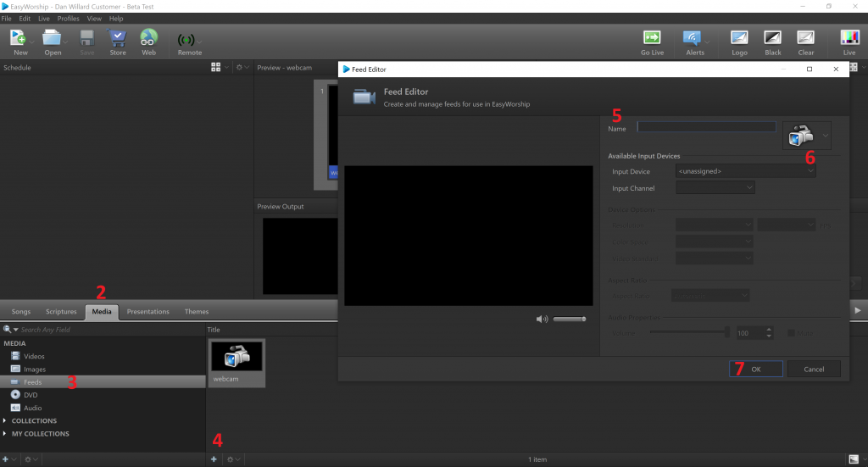Image resolution: width=868 pixels, height=467 pixels.
Task: Click the New schedule toolbar icon
Action: point(18,38)
